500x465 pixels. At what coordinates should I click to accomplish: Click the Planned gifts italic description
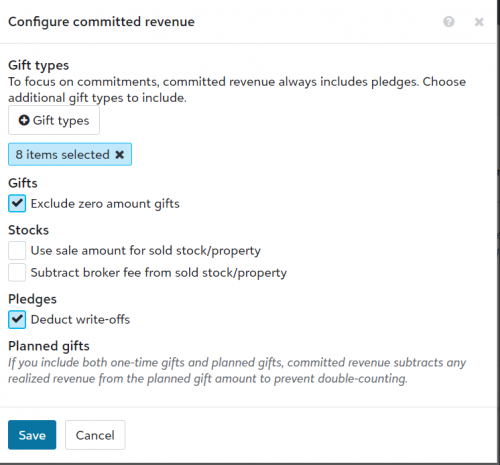(237, 370)
